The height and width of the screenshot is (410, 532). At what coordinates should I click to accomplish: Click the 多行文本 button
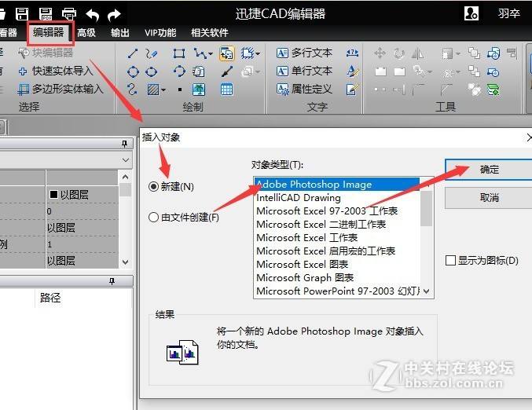click(x=304, y=53)
